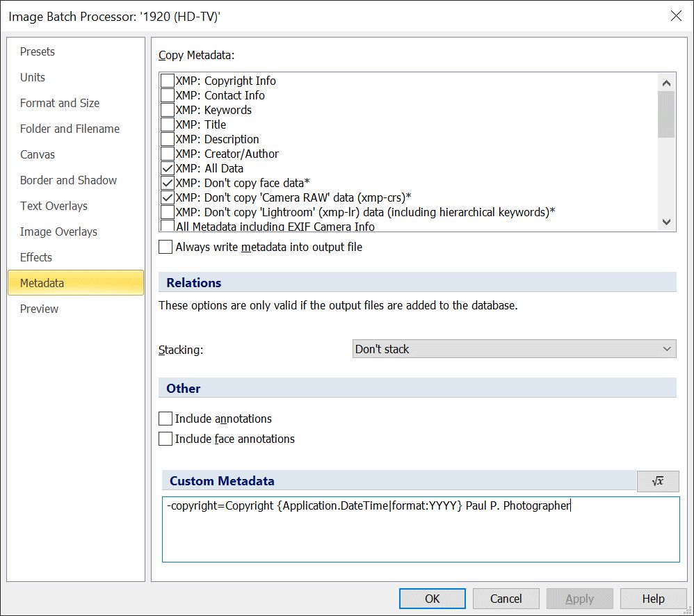The height and width of the screenshot is (616, 694).
Task: Open the Stacking dropdown
Action: [x=515, y=349]
